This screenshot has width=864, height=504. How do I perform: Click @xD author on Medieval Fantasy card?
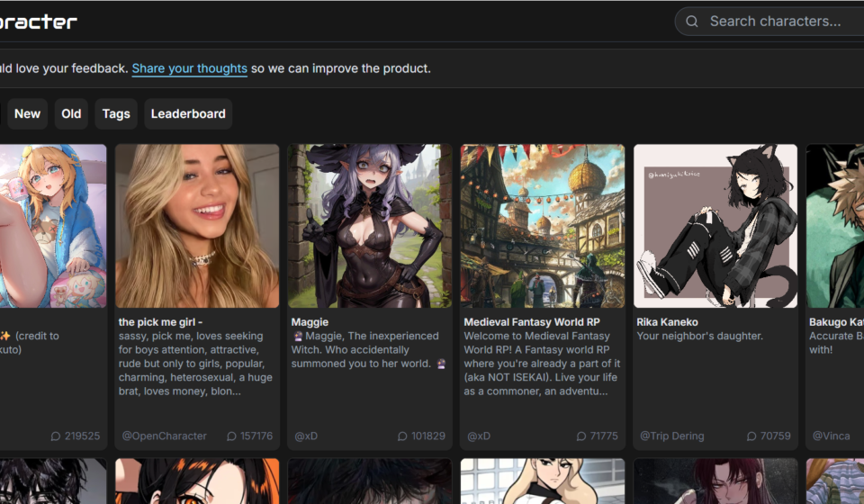pos(479,436)
